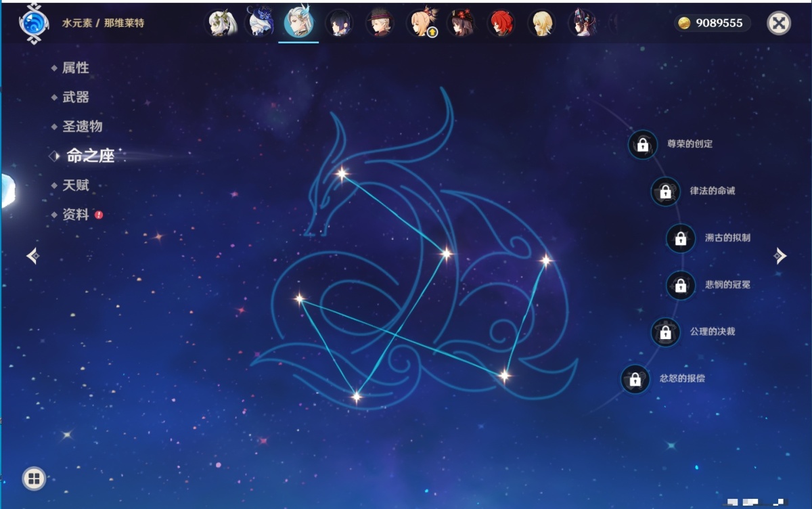Select the highlighted Neuvillette avatar
This screenshot has height=509, width=812.
coord(298,22)
